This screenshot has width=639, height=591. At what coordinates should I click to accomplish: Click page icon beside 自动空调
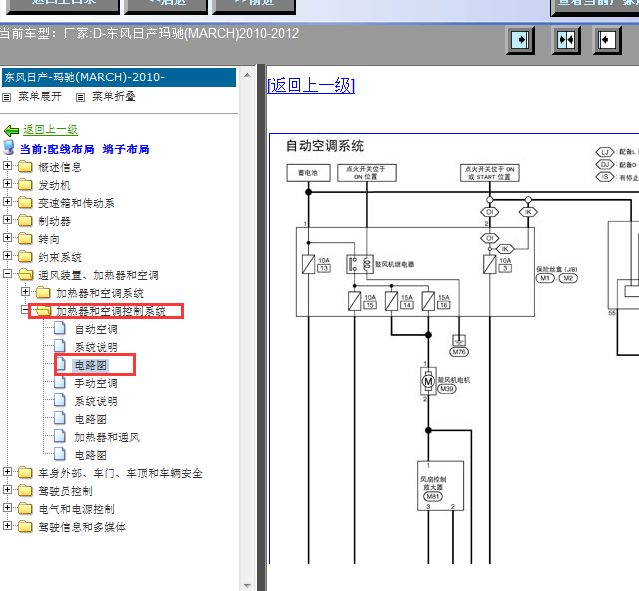point(60,328)
